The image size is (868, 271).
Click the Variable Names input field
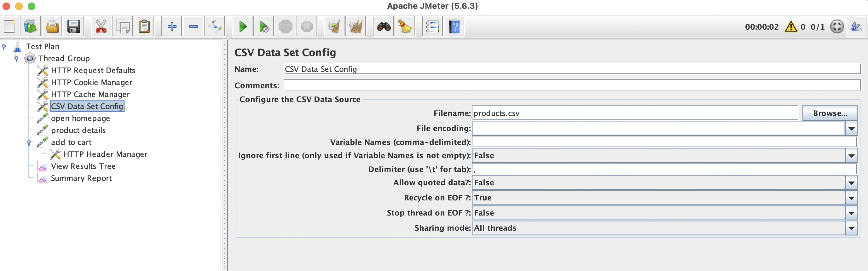[x=664, y=142]
